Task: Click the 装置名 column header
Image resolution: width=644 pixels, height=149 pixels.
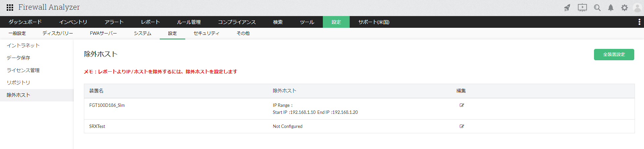Action: (96, 91)
